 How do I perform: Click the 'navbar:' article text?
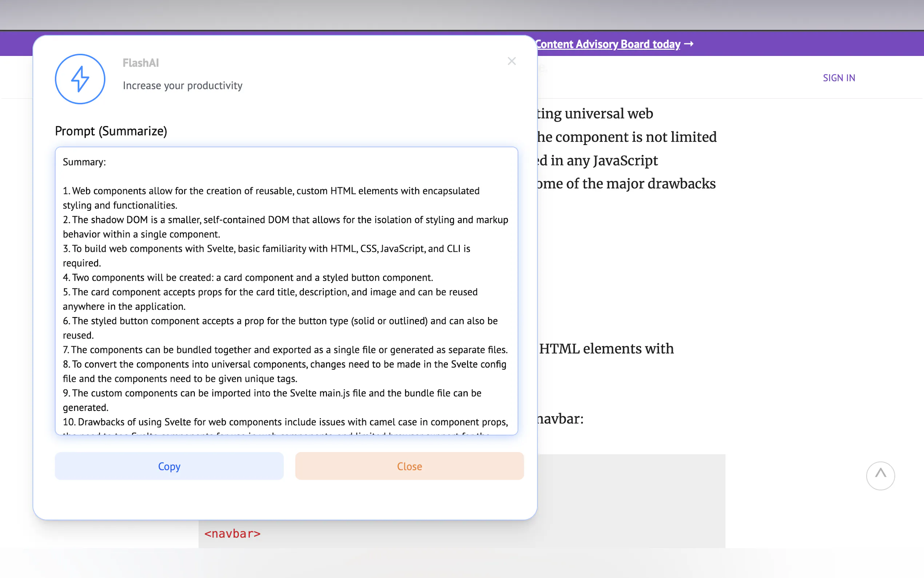(x=560, y=419)
